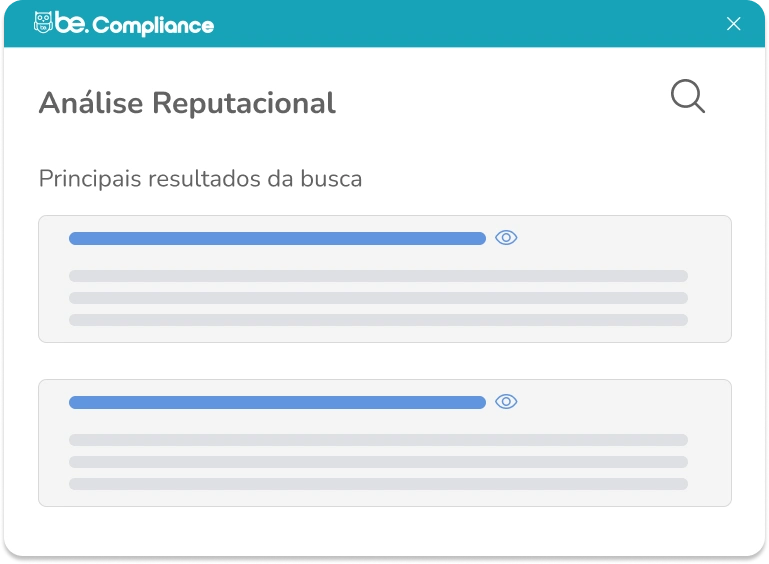The width and height of the screenshot is (769, 564).
Task: Toggle the second result's eye icon
Action: (x=506, y=402)
